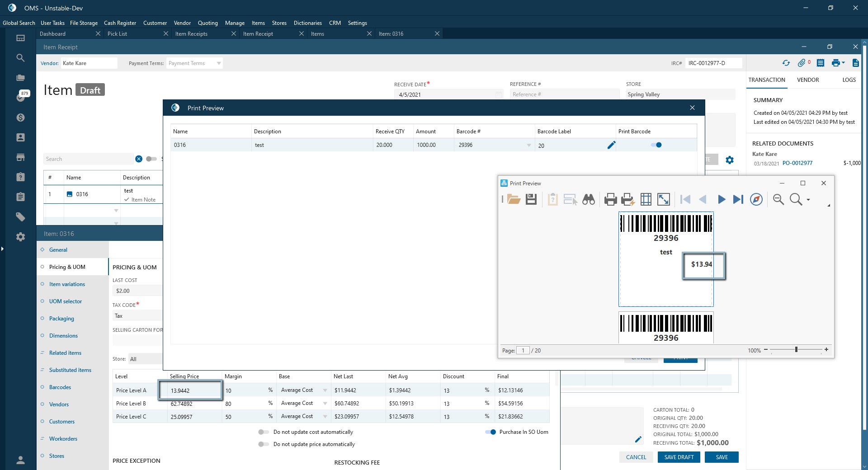Click the Save floppy disk icon in preview
Image resolution: width=868 pixels, height=470 pixels.
pyautogui.click(x=531, y=199)
